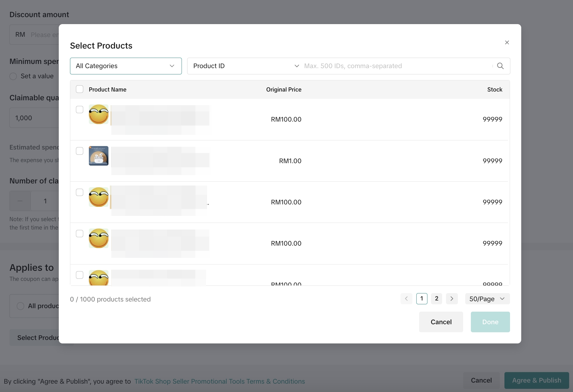The height and width of the screenshot is (392, 573).
Task: Check the first product row checkbox
Action: tap(80, 110)
